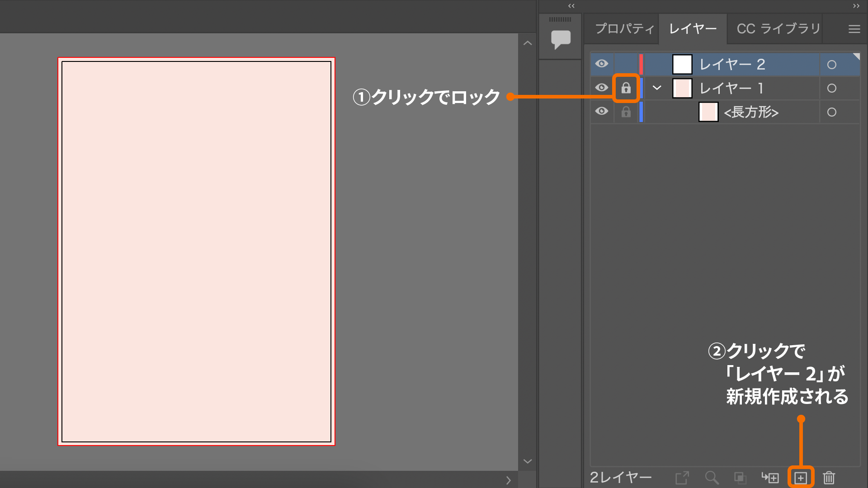Collapse the panel dock with double arrows at top right
Viewport: 868px width, 488px height.
(x=856, y=6)
